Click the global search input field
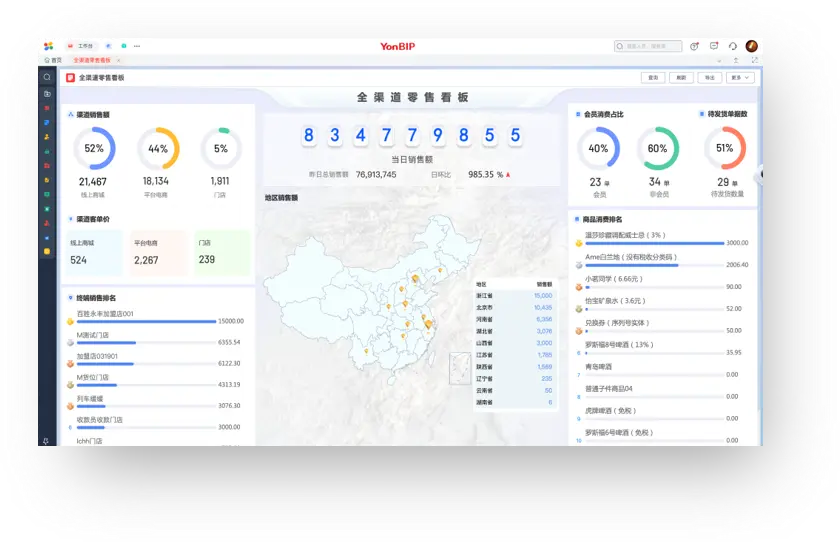The image size is (840, 542). point(650,46)
